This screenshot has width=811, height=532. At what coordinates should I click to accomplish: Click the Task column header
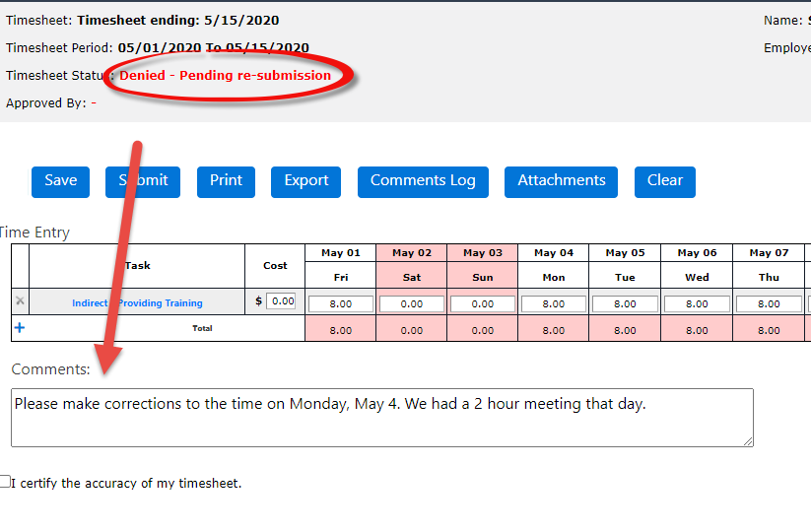137,266
